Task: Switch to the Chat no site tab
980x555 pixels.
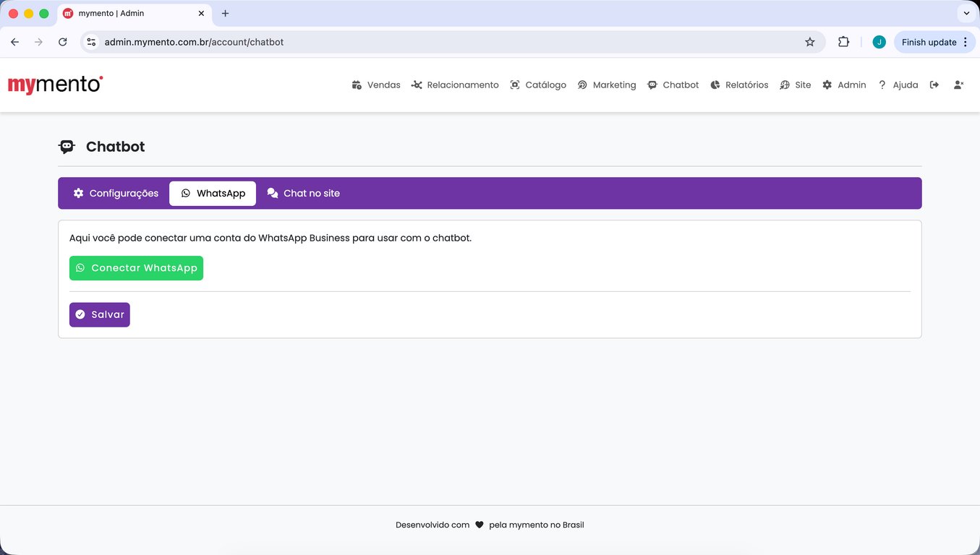Action: 303,194
